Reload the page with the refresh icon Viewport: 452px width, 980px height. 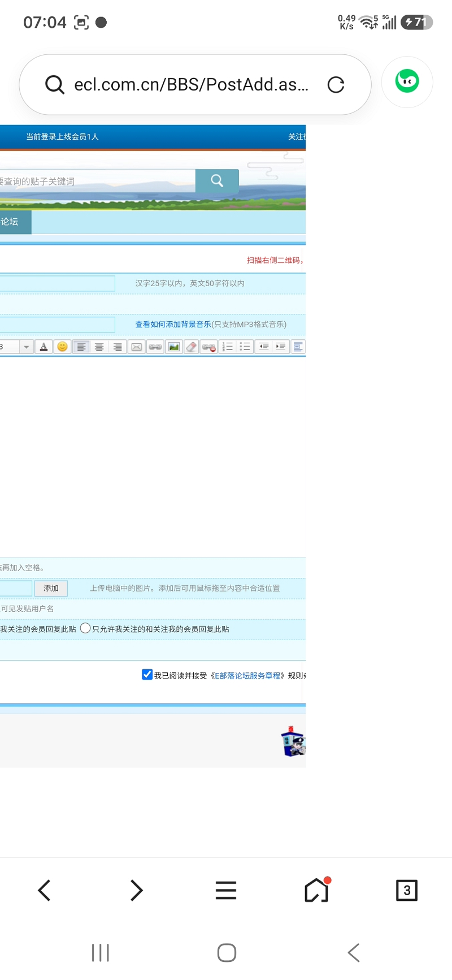click(336, 85)
